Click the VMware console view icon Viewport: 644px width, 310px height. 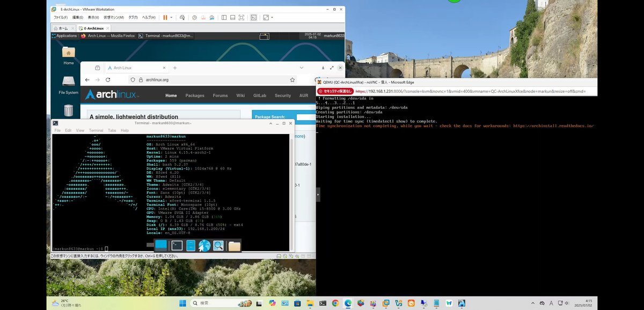pyautogui.click(x=254, y=17)
